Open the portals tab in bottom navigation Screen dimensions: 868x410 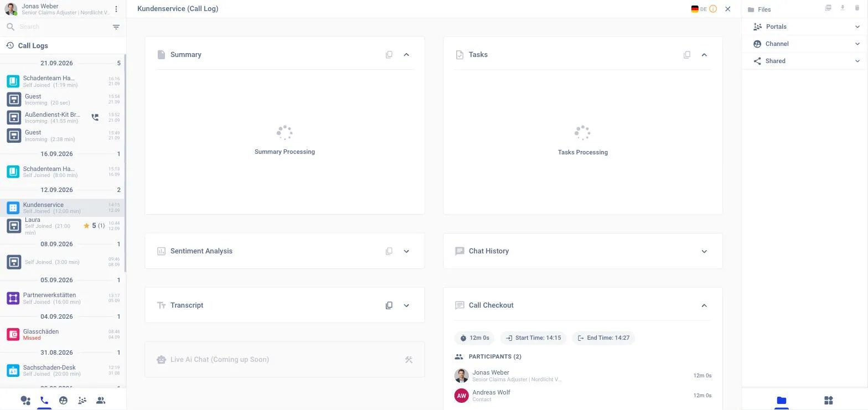pos(82,401)
